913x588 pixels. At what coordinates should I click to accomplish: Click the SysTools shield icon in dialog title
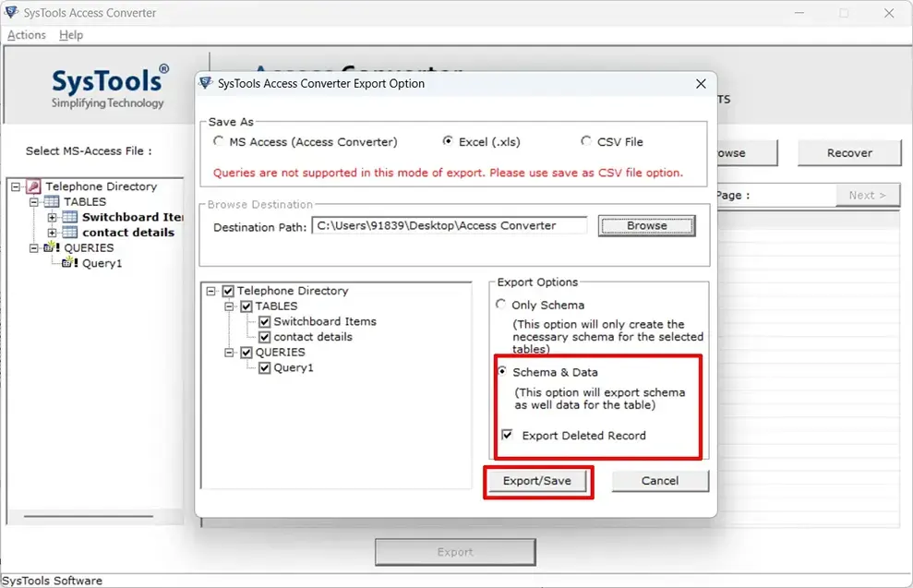[207, 83]
